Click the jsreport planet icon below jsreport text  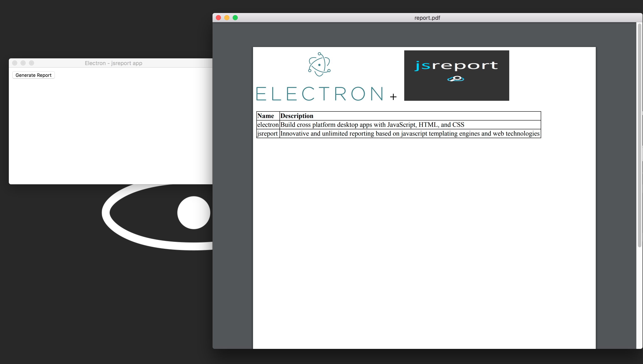pyautogui.click(x=456, y=79)
